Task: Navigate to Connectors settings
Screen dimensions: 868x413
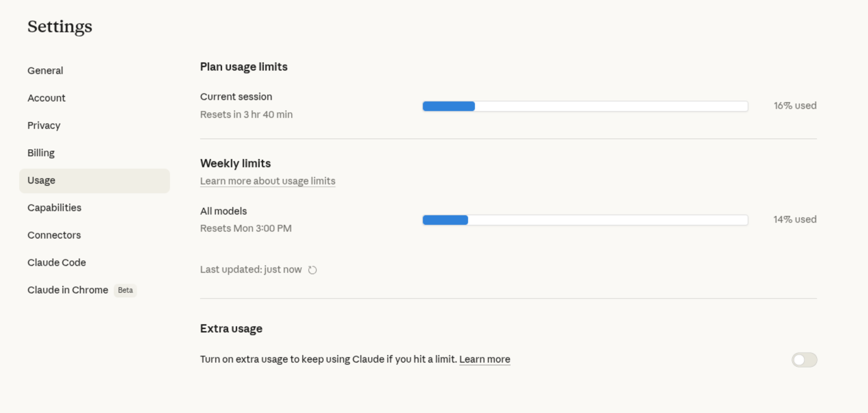Action: 54,235
